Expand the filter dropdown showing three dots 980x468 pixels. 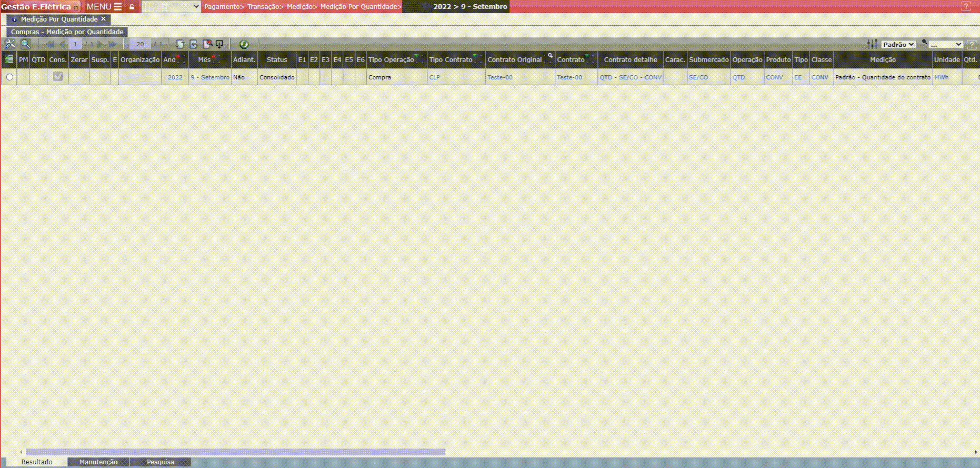946,44
